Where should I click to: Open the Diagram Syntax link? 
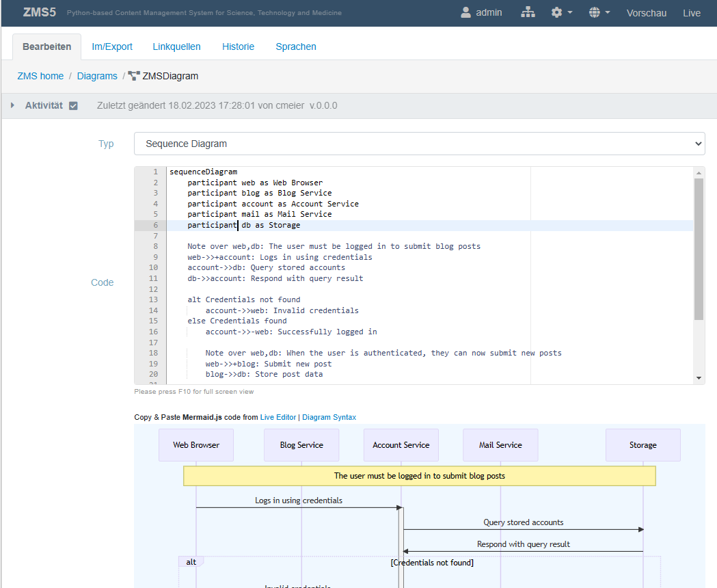point(329,417)
